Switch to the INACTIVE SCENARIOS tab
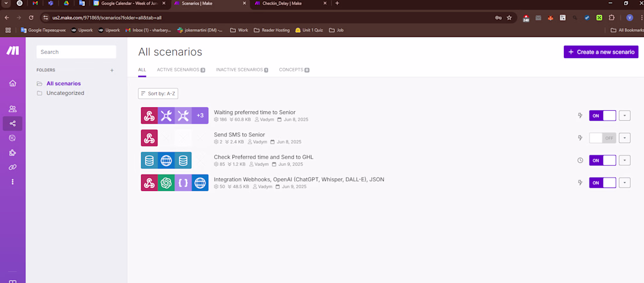644x283 pixels. coord(242,70)
